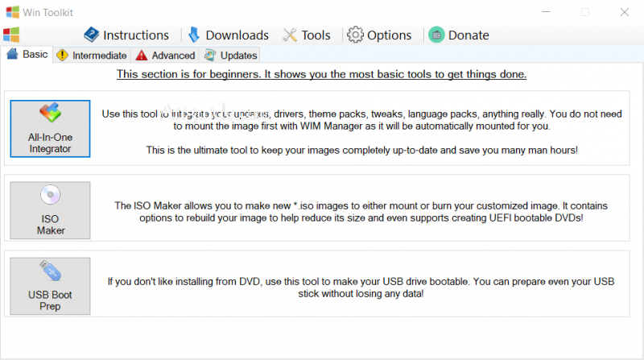Screen dimensions: 644x360
Task: Click the colorful All-In-One Integrator icon
Action: point(50,113)
